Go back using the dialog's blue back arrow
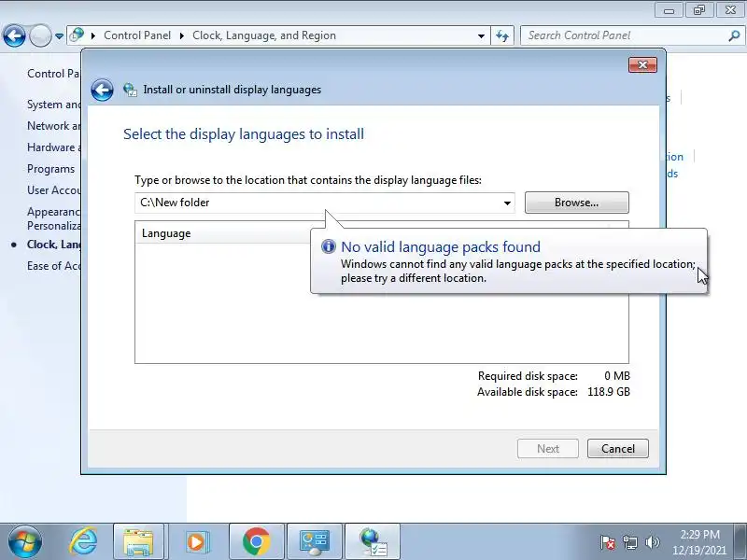 click(x=102, y=90)
